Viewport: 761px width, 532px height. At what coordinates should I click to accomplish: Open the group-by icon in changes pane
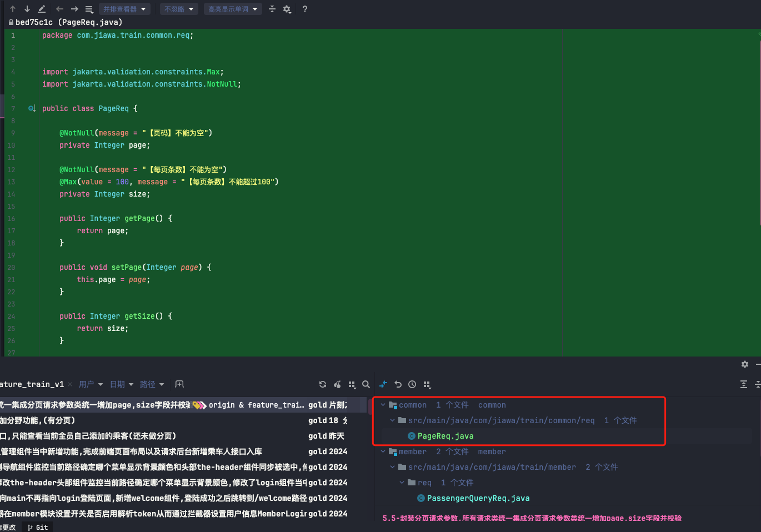(x=427, y=384)
